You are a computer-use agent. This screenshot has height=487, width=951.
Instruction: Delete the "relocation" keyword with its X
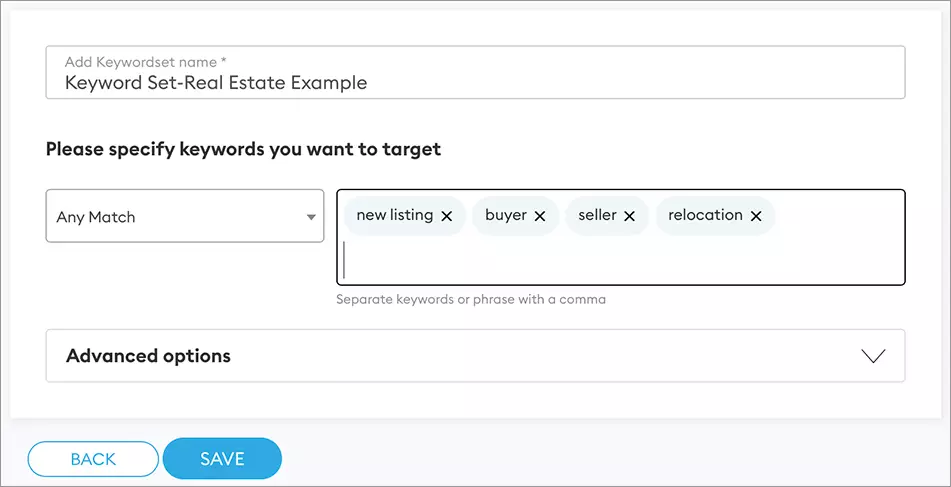(x=756, y=216)
